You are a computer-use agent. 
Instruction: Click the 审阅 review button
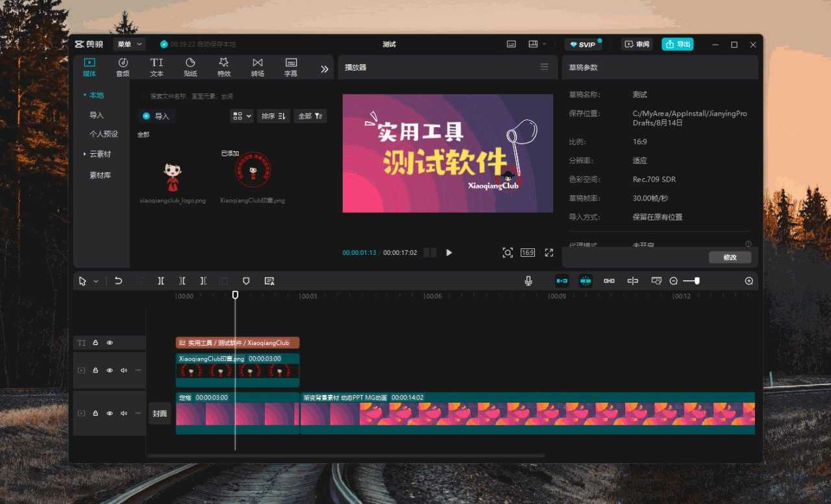[x=637, y=44]
